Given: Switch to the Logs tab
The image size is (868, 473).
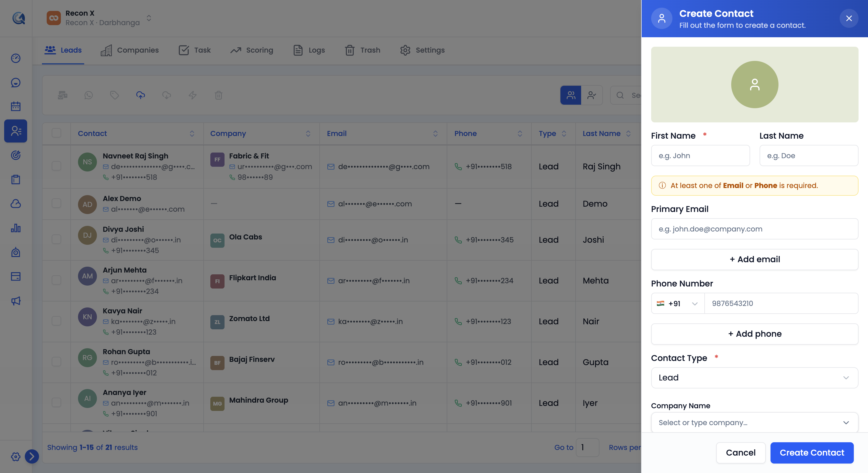Looking at the screenshot, I should 309,50.
